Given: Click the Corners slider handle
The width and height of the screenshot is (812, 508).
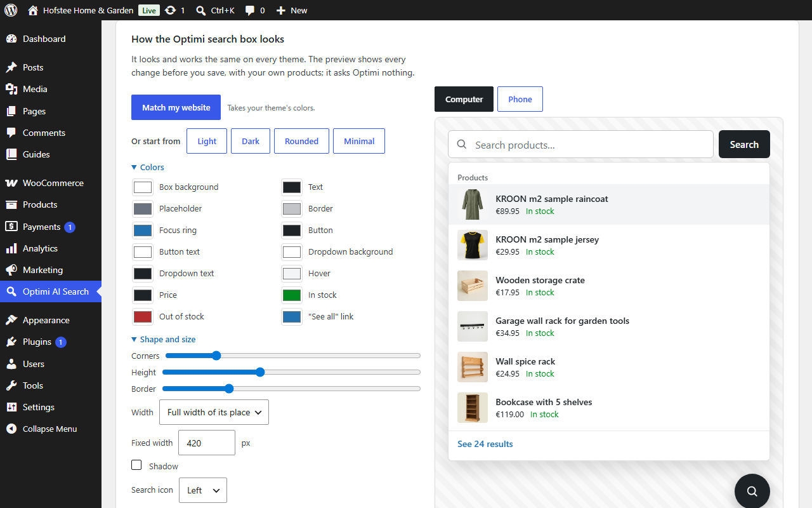Looking at the screenshot, I should tap(216, 356).
